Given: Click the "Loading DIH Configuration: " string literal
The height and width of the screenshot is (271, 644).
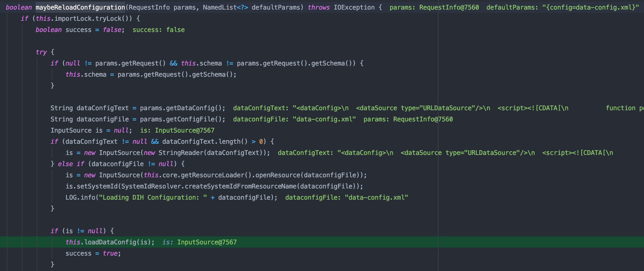Looking at the screenshot, I should (153, 198).
